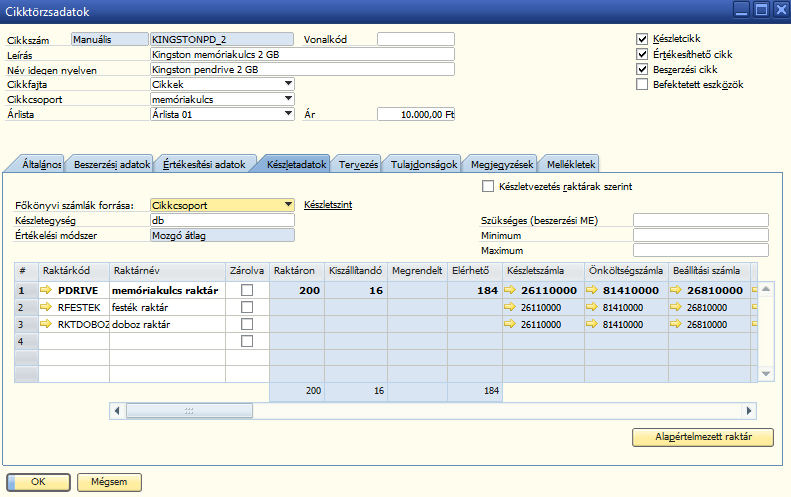Click the Alapértelmezett raktár button
Screen dimensions: 791x497
[x=703, y=437]
